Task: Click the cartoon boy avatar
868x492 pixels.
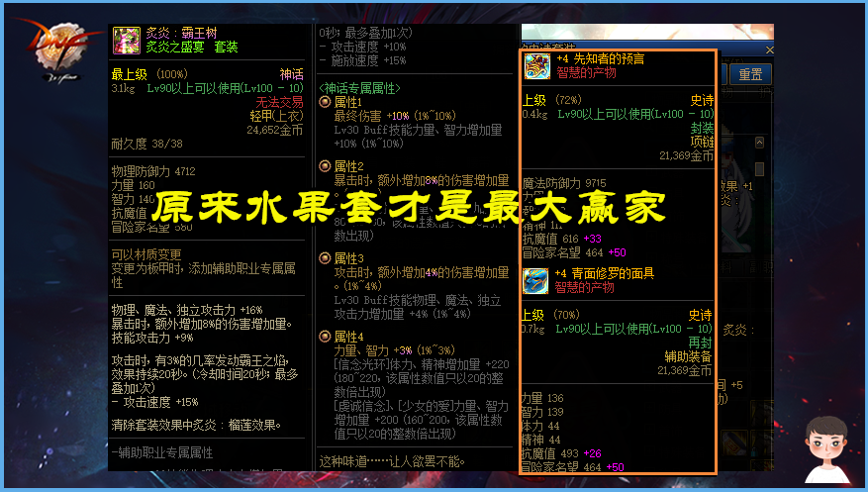Action: (826, 448)
